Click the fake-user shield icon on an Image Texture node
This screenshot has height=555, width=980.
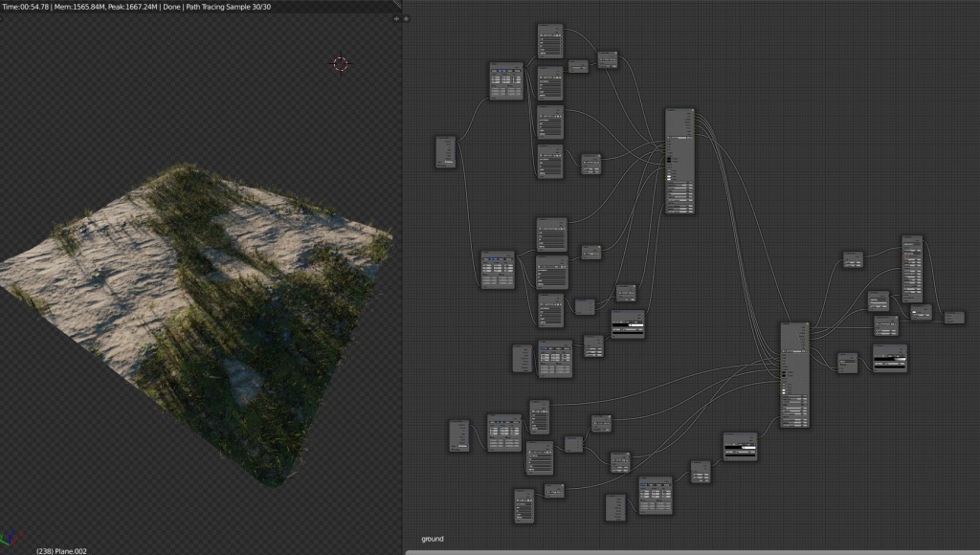[556, 35]
